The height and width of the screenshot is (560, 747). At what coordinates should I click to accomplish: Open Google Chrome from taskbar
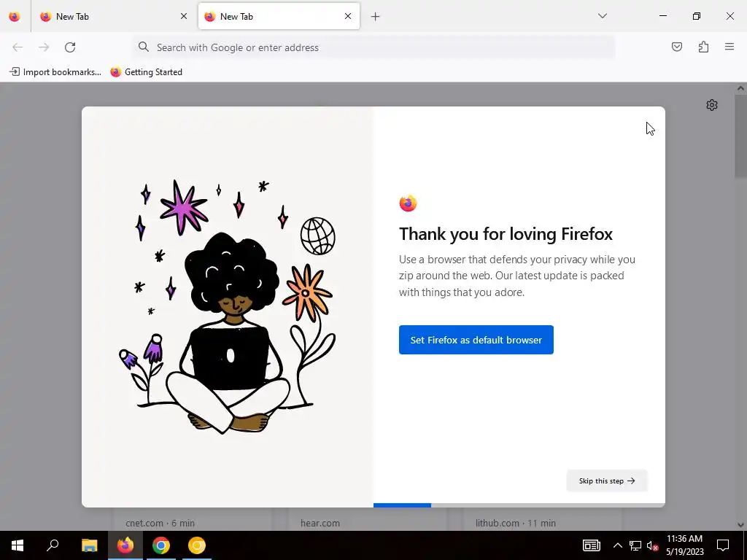click(x=161, y=545)
